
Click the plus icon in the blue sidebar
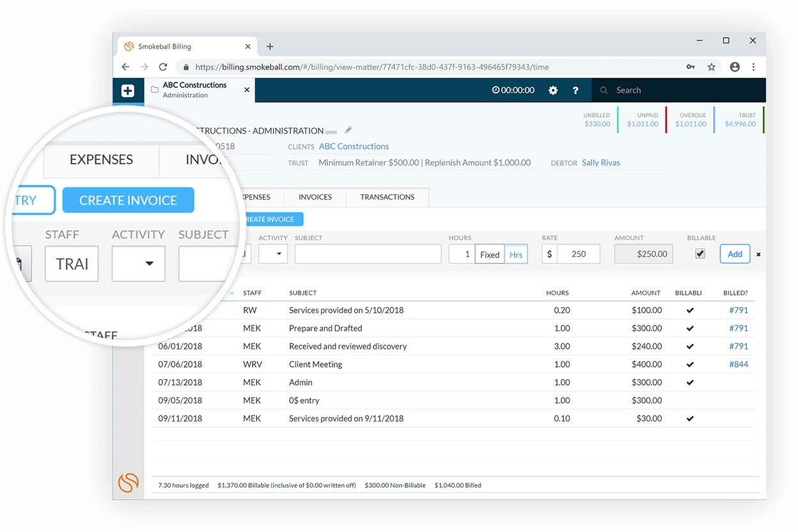tap(128, 91)
